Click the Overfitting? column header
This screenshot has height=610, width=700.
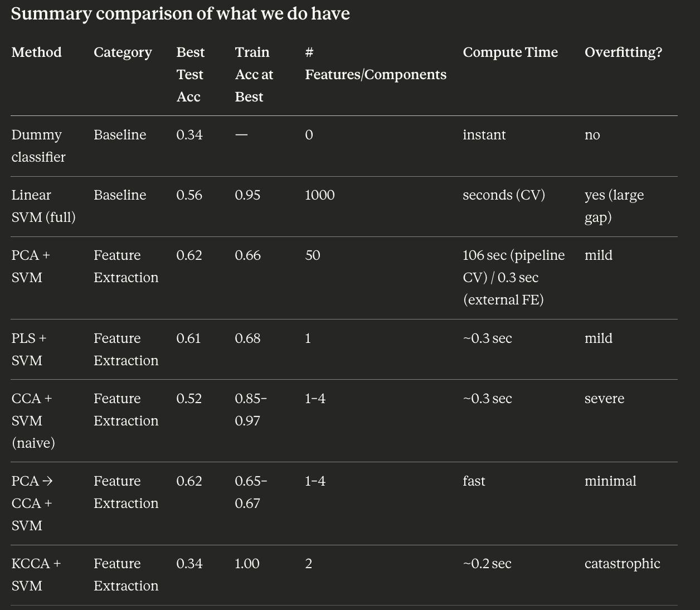(x=623, y=52)
